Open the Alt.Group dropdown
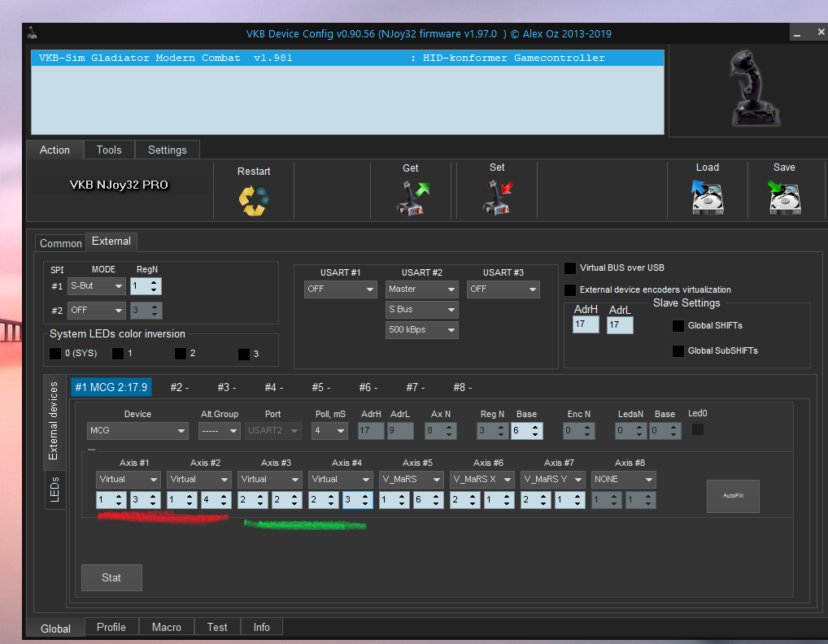Viewport: 828px width, 644px height. [x=219, y=431]
